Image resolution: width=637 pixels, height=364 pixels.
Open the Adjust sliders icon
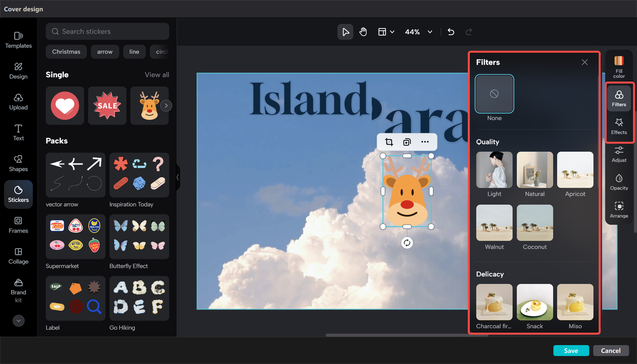tap(619, 154)
